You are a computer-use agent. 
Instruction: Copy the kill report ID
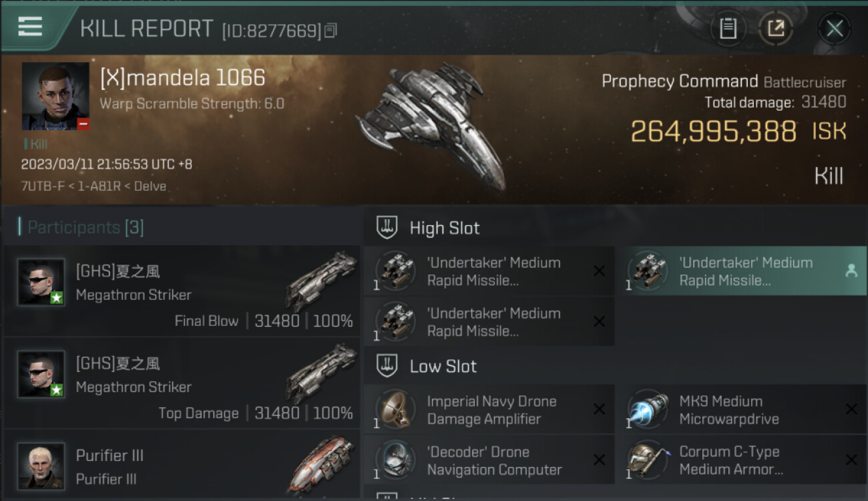click(331, 30)
